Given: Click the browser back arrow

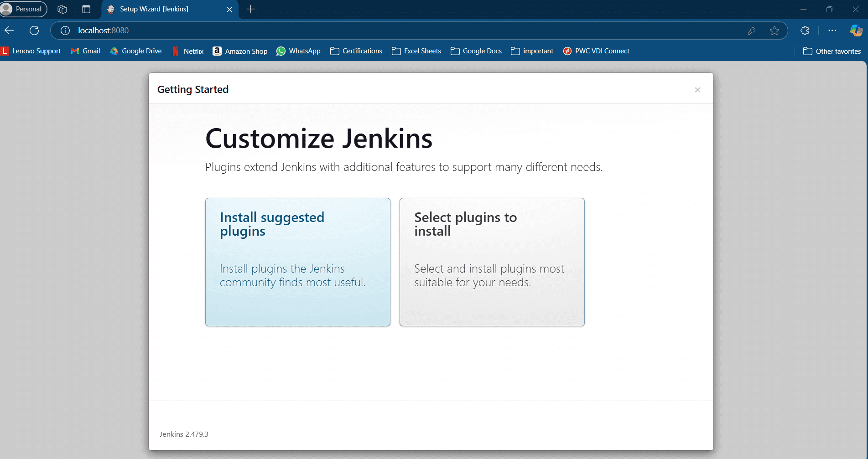Looking at the screenshot, I should click(9, 31).
